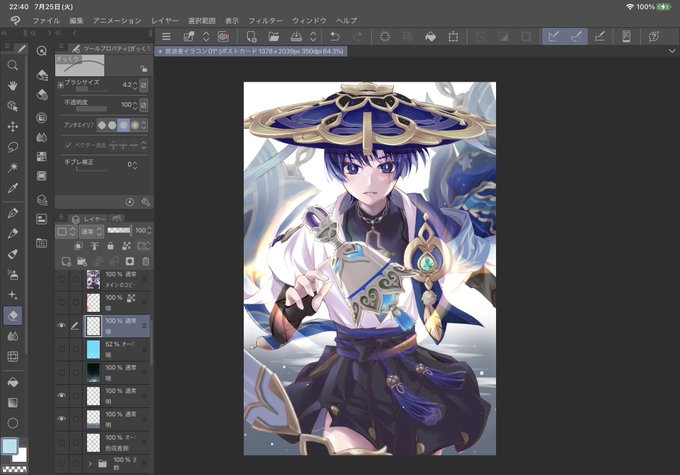Select the Move layer tool
The height and width of the screenshot is (475, 680).
[13, 127]
